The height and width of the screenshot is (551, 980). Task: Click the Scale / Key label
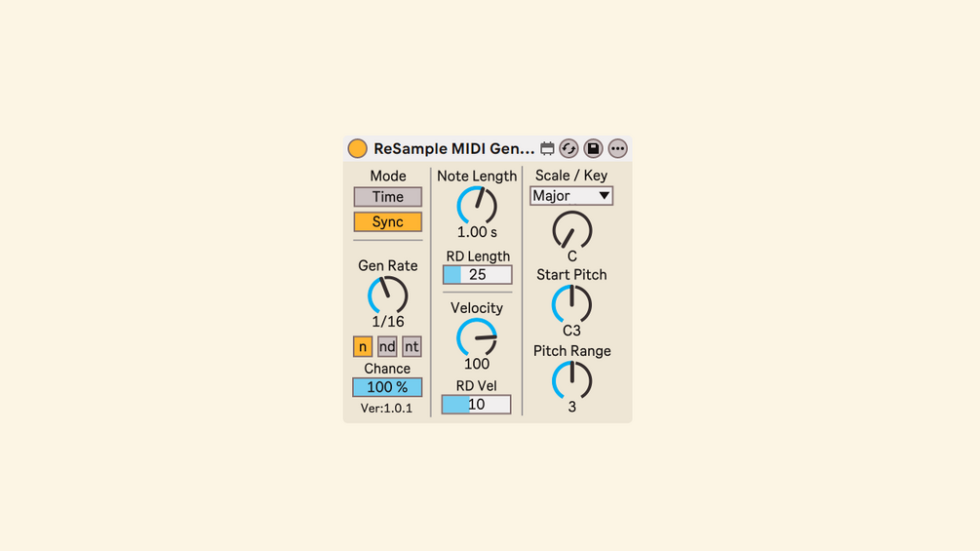571,176
